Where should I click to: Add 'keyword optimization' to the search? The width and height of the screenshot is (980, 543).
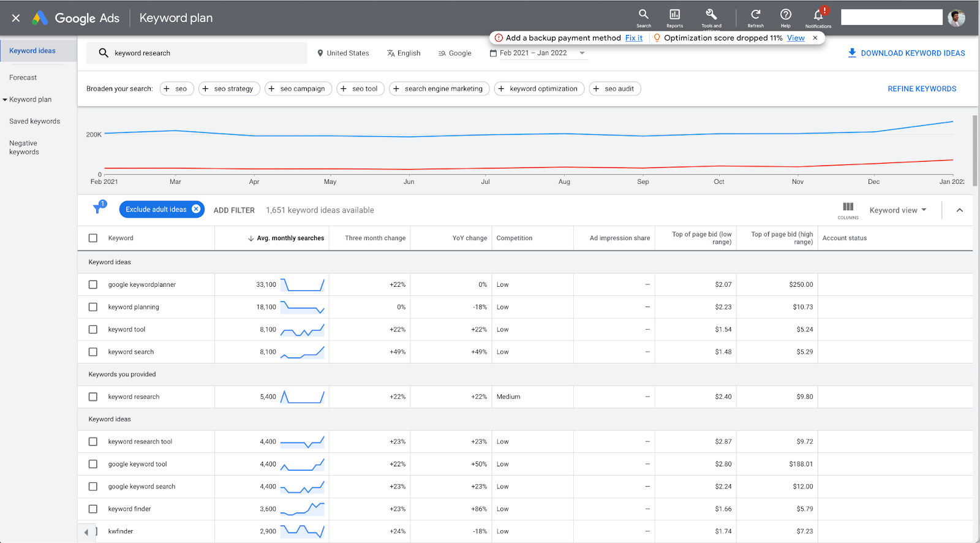(x=539, y=89)
